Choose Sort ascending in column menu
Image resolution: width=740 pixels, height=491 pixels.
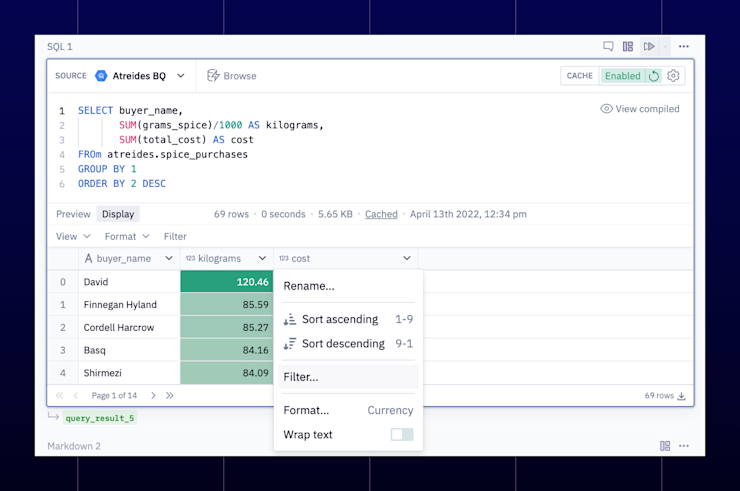coord(348,319)
